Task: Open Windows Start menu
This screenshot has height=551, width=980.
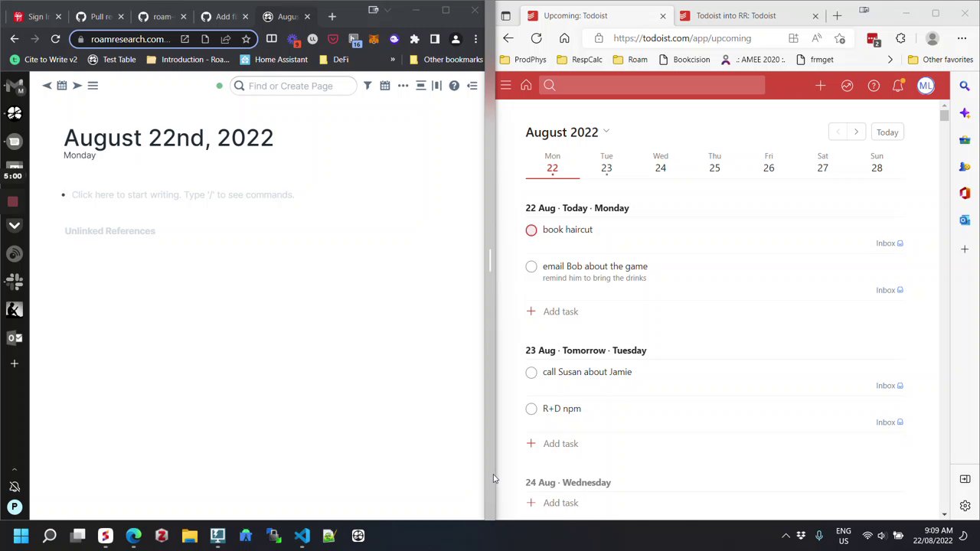Action: click(21, 536)
